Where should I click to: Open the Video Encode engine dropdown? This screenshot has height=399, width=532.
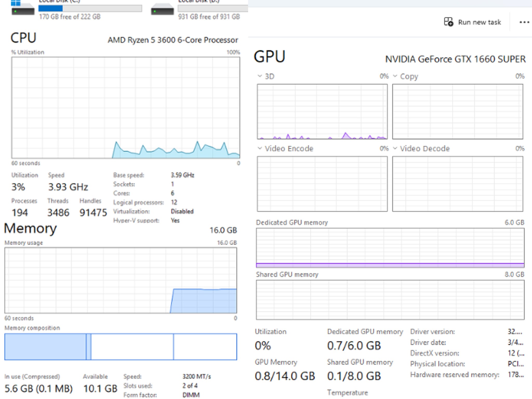coord(260,148)
